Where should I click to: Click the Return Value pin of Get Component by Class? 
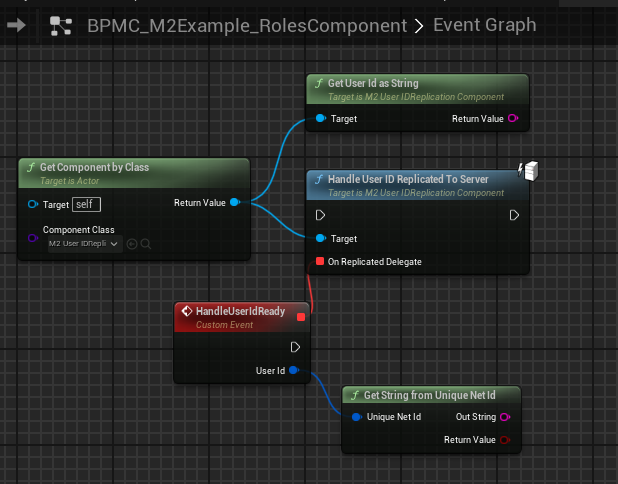pos(234,203)
